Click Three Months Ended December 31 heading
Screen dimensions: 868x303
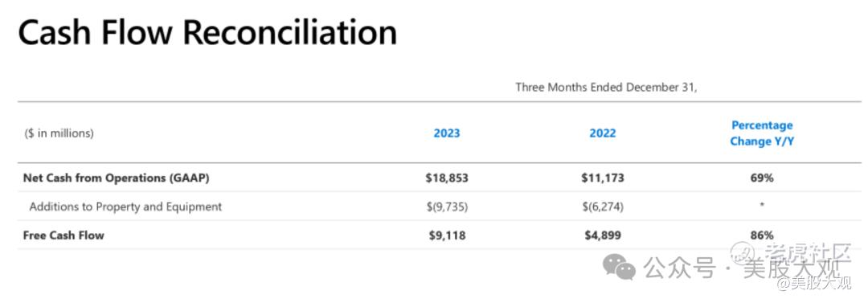pos(606,87)
